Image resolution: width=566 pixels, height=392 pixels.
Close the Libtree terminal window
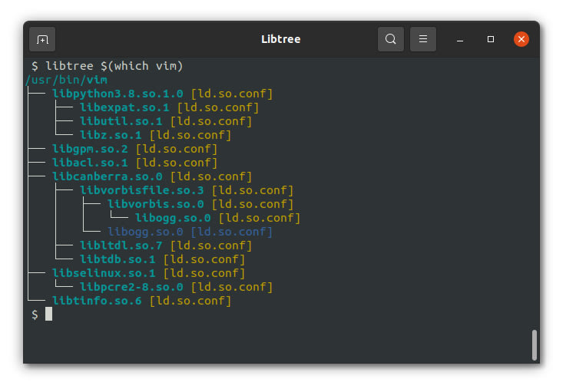point(521,39)
